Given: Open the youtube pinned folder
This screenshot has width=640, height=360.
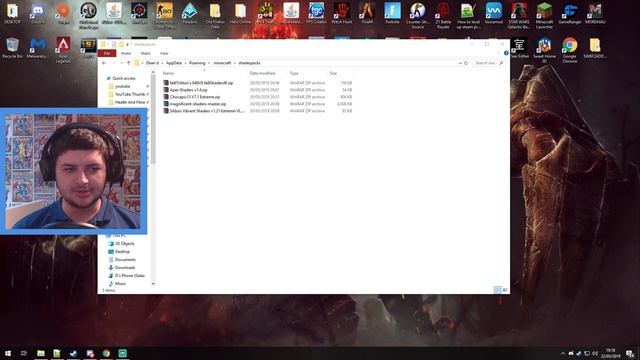Looking at the screenshot, I should [122, 86].
